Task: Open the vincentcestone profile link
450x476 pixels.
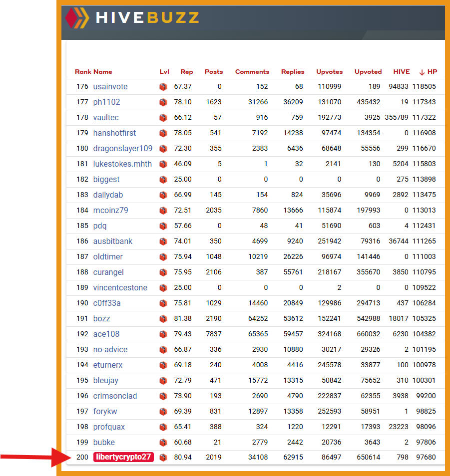Action: coord(120,288)
